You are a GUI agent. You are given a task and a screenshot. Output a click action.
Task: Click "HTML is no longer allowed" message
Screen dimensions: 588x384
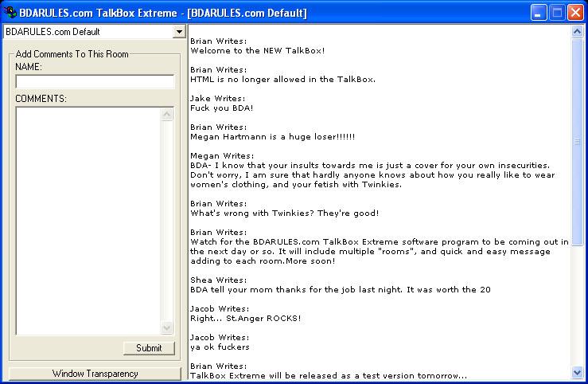click(282, 79)
